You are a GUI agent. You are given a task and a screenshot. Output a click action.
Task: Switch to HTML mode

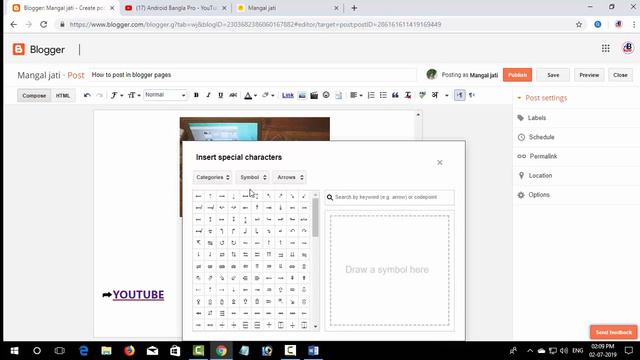pos(63,96)
